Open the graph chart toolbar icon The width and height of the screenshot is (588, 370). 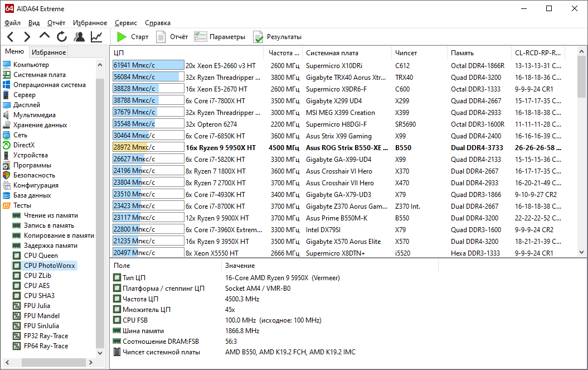pos(96,37)
